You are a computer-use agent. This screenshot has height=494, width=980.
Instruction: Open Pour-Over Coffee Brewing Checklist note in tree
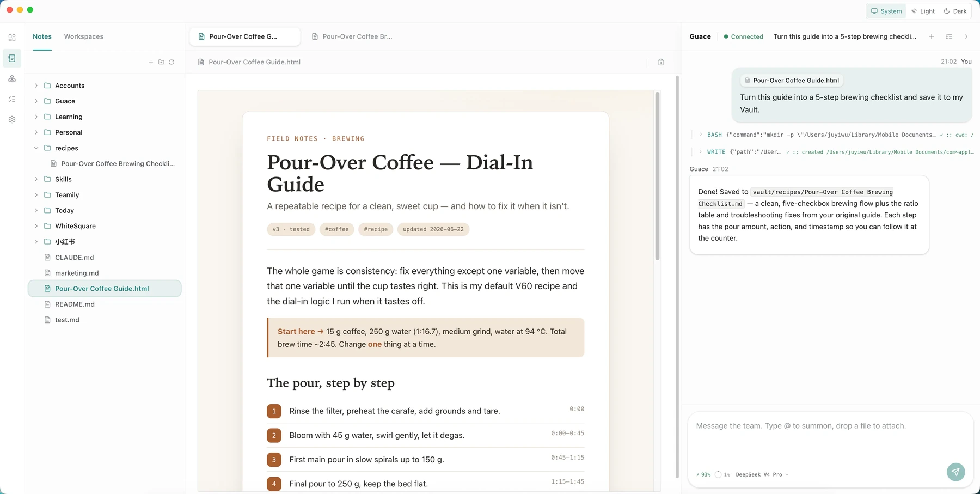click(112, 163)
